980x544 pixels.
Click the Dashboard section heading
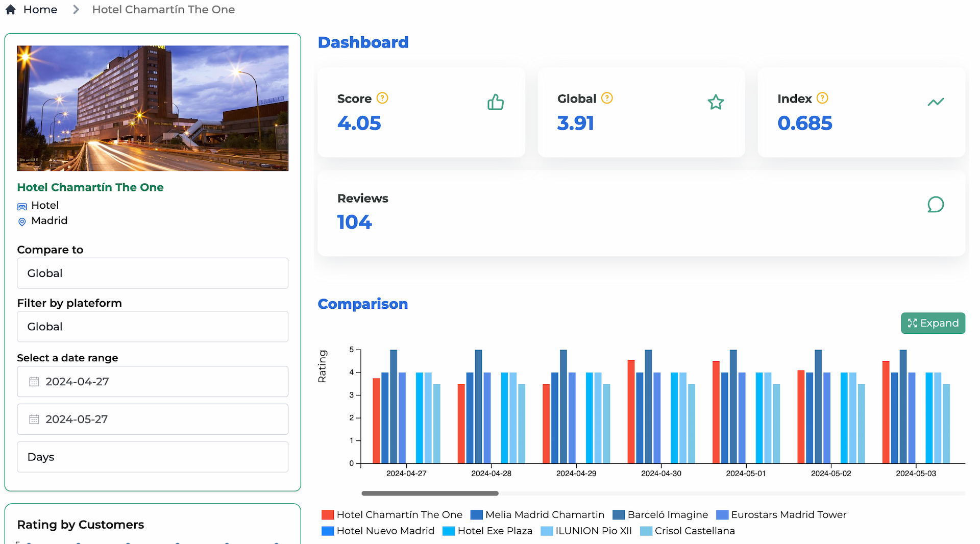(x=363, y=42)
